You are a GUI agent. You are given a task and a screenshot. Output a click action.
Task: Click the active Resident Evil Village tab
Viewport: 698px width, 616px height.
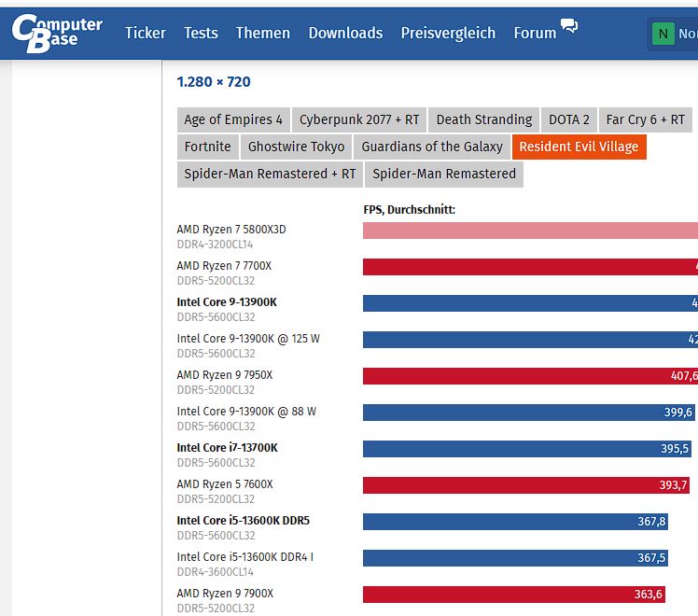click(x=579, y=147)
